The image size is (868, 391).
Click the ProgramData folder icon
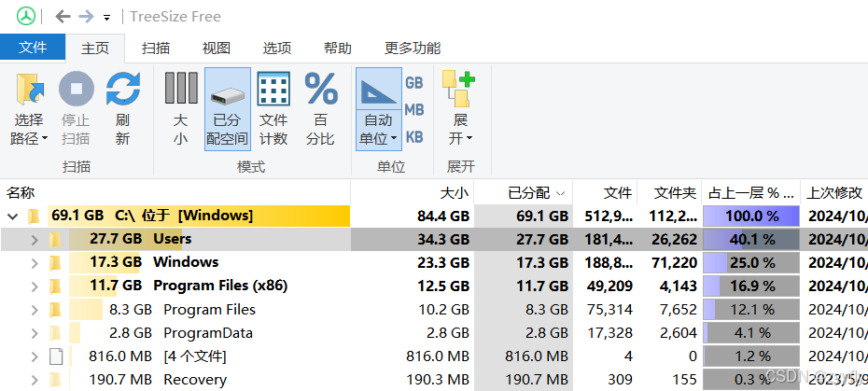(55, 333)
